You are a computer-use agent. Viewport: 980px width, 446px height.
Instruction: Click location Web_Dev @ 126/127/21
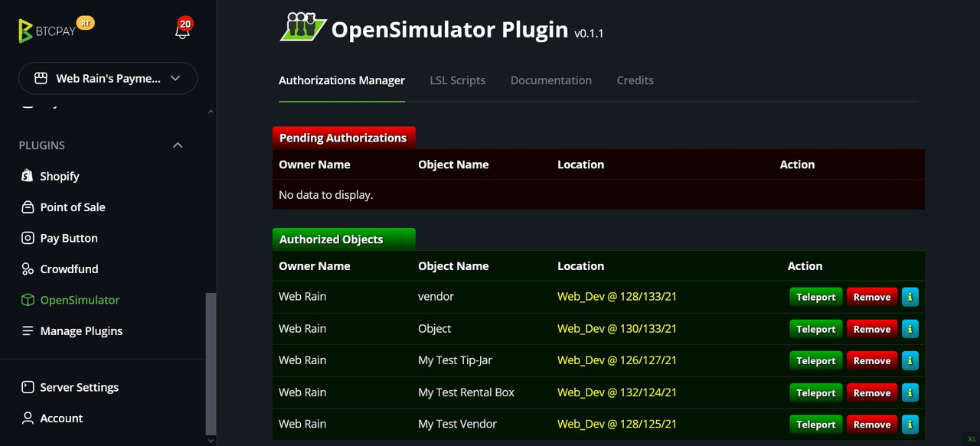point(617,360)
